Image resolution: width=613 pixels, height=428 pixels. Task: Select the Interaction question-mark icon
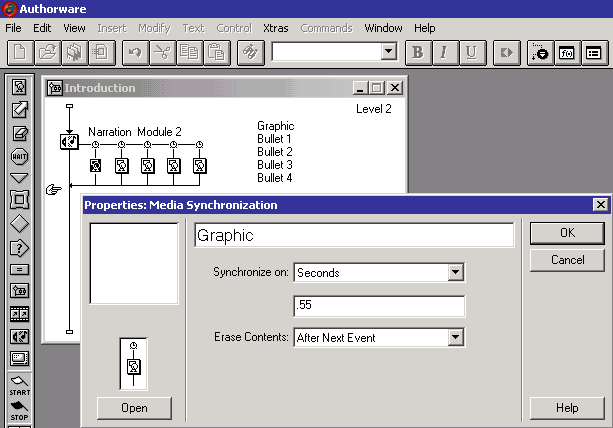(19, 247)
